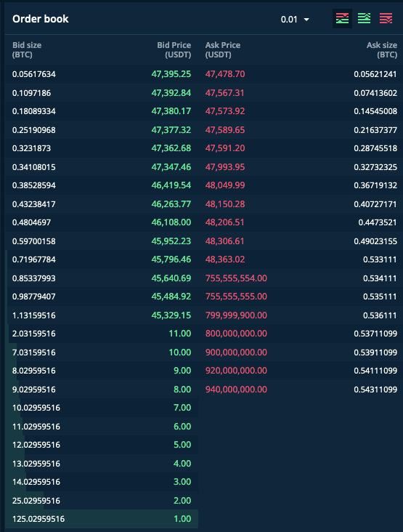Screen dimensions: 403x532
Task: Click ask size 0.533111
Action: tap(380, 259)
